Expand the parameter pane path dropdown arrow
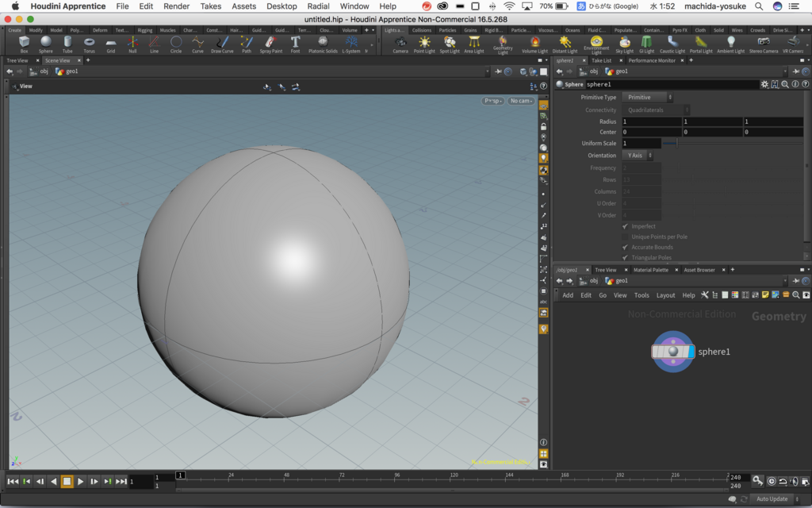Viewport: 812px width, 508px height. tap(785, 71)
